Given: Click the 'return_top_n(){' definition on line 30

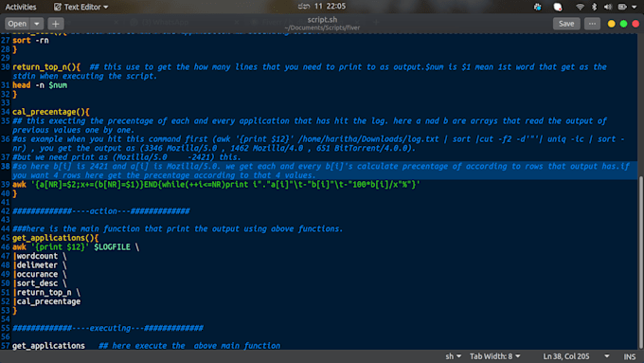Looking at the screenshot, I should 46,67.
